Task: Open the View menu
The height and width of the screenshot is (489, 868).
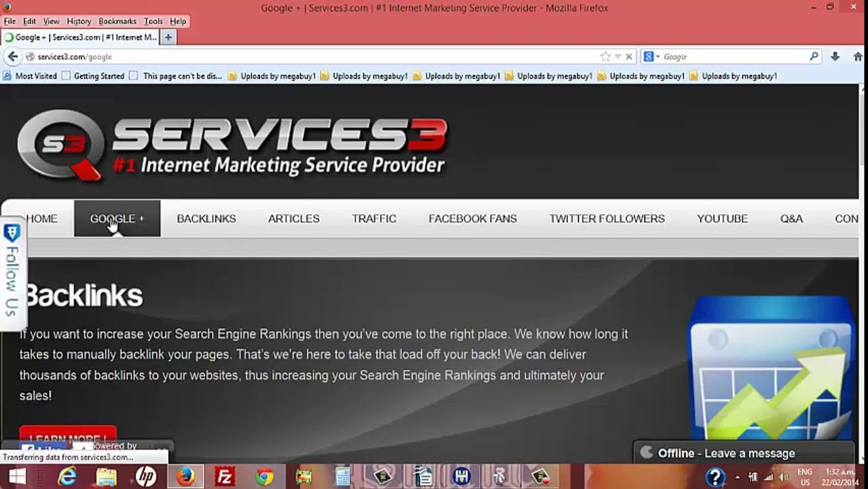Action: tap(51, 22)
